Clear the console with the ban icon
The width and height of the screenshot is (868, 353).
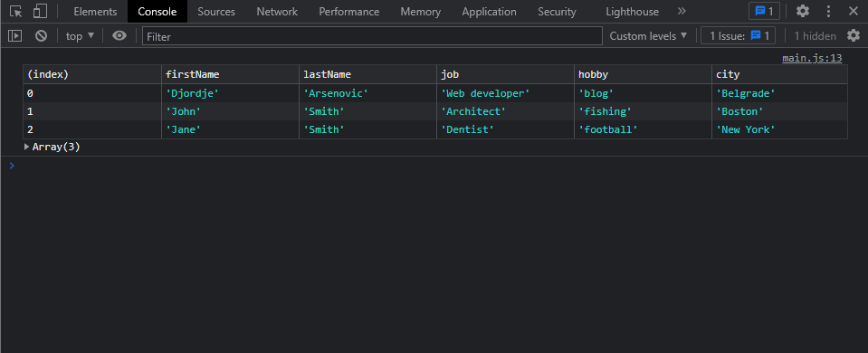point(41,36)
